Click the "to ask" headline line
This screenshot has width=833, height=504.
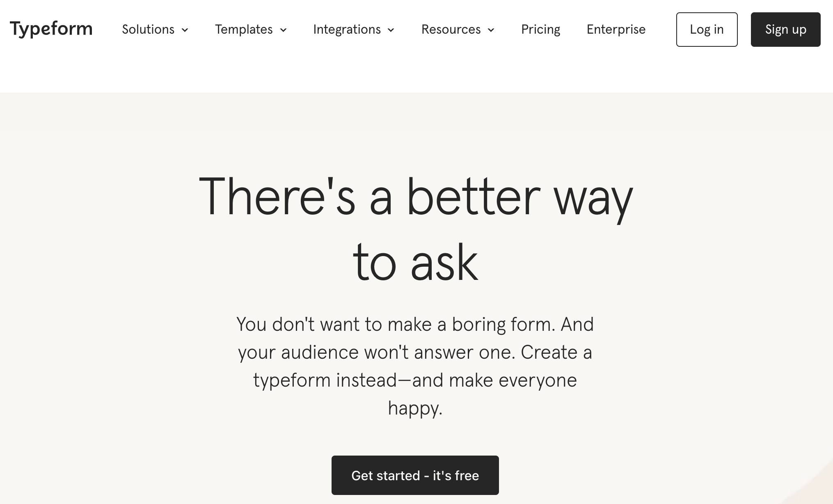pyautogui.click(x=415, y=263)
